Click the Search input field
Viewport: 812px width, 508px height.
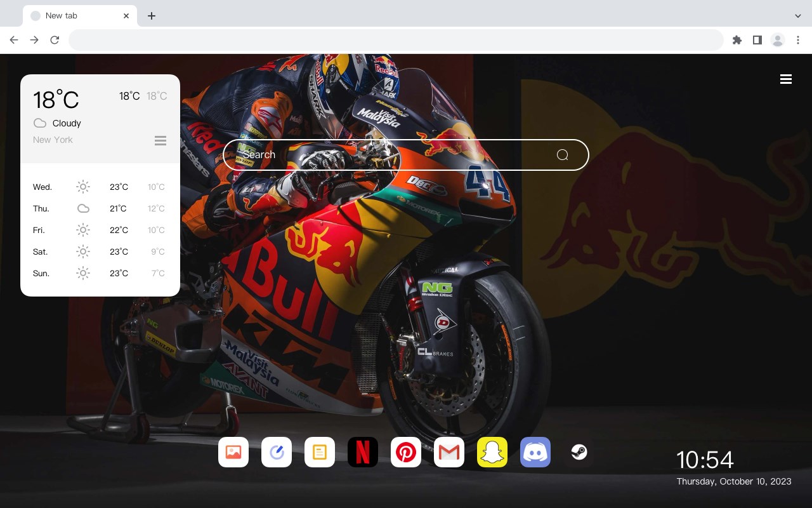tap(406, 155)
